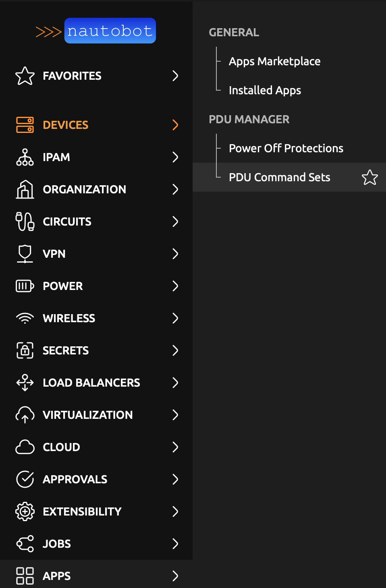Click the Power battery icon
This screenshot has height=588, width=386.
point(25,286)
